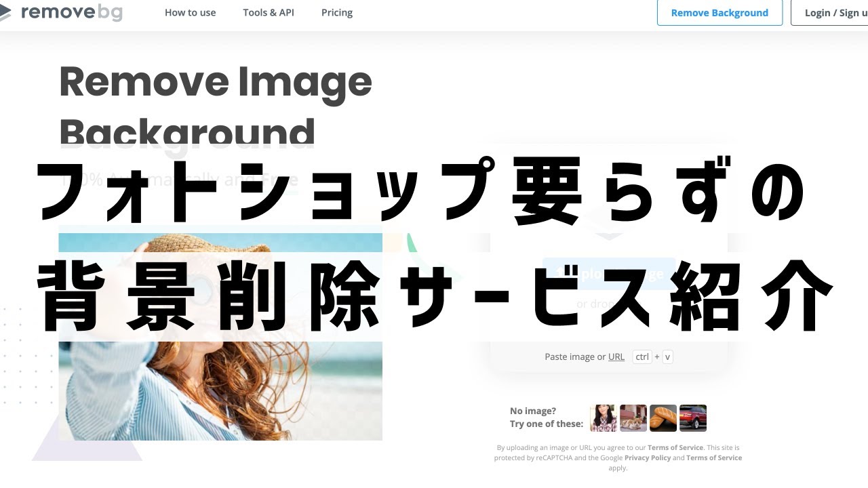This screenshot has height=488, width=868.
Task: Select the red car sample image thumbnail
Action: tap(693, 418)
